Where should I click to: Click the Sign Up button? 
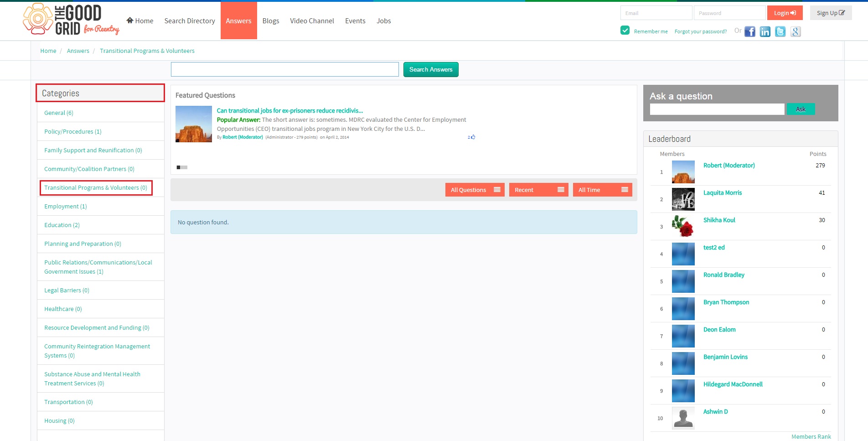pyautogui.click(x=831, y=13)
